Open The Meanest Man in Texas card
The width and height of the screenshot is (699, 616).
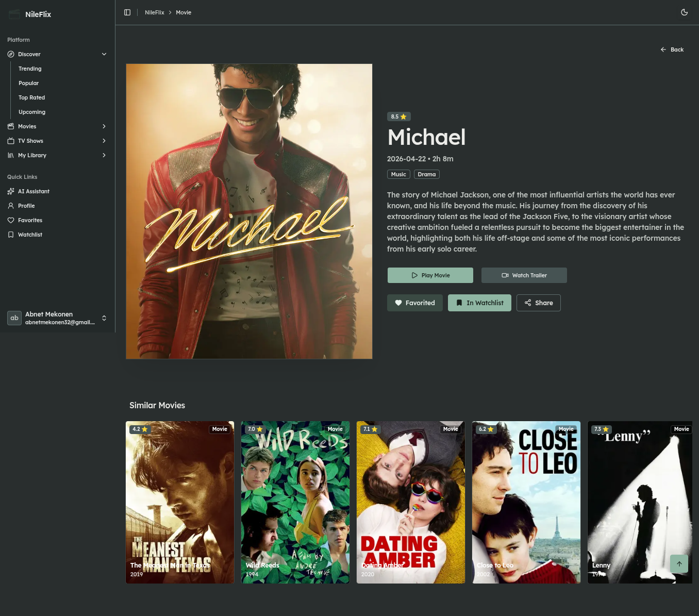point(180,503)
